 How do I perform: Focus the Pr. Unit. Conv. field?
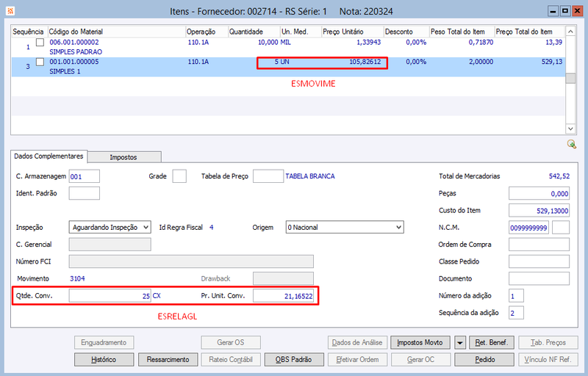coord(283,296)
